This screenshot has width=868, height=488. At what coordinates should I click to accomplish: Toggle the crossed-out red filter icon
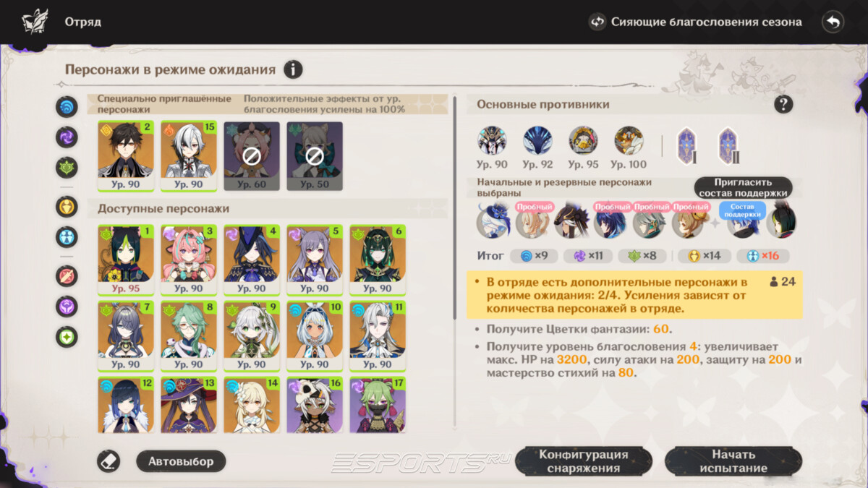pyautogui.click(x=67, y=275)
